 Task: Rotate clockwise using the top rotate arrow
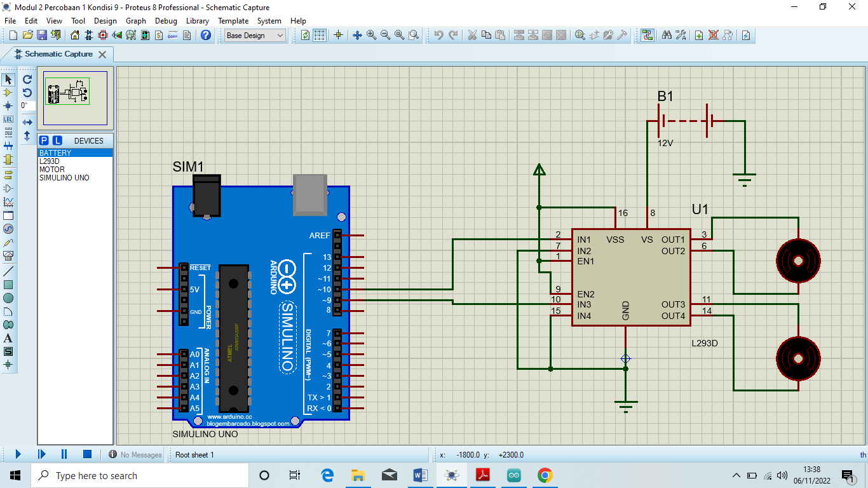(27, 79)
